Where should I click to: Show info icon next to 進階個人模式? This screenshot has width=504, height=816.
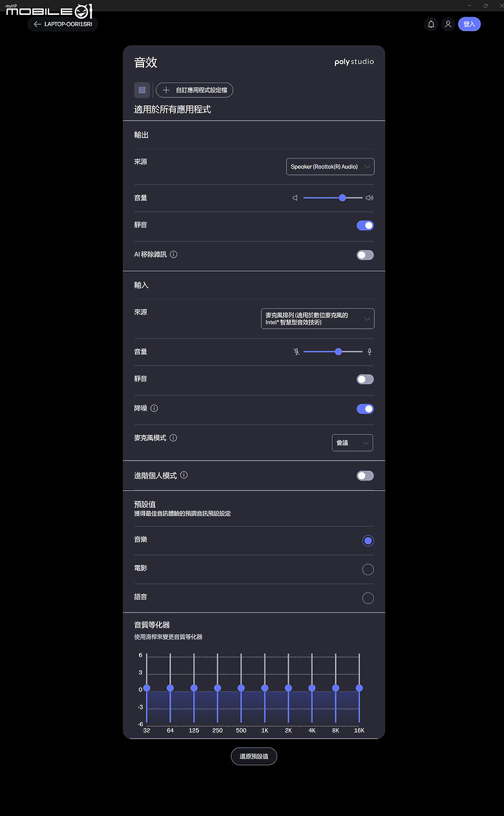(x=184, y=475)
